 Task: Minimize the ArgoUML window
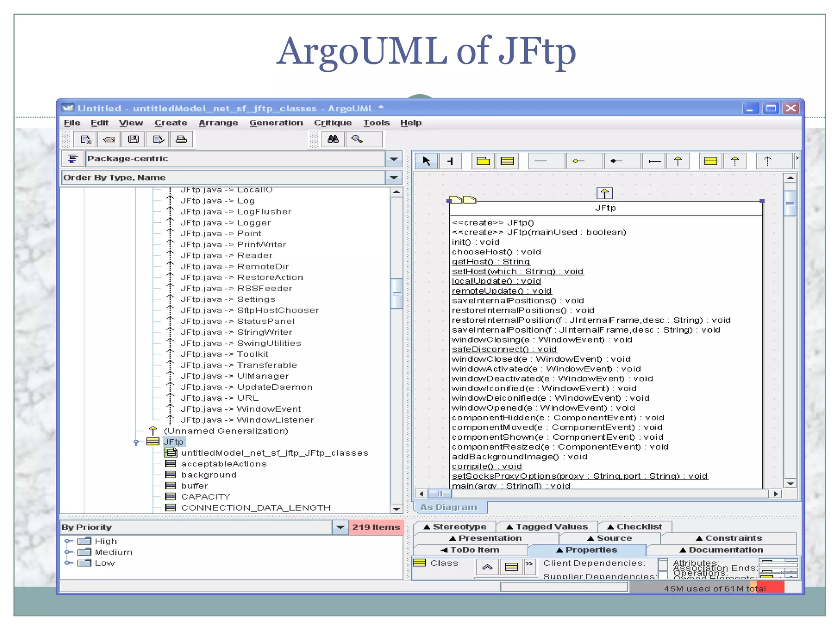750,108
